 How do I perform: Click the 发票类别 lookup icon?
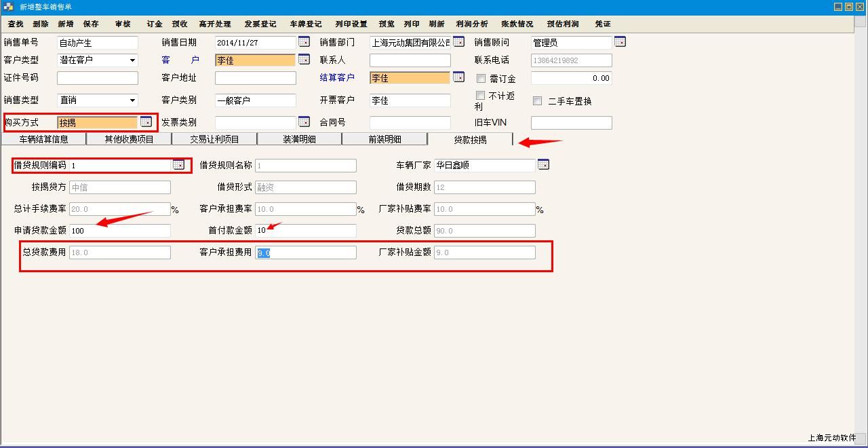click(304, 122)
